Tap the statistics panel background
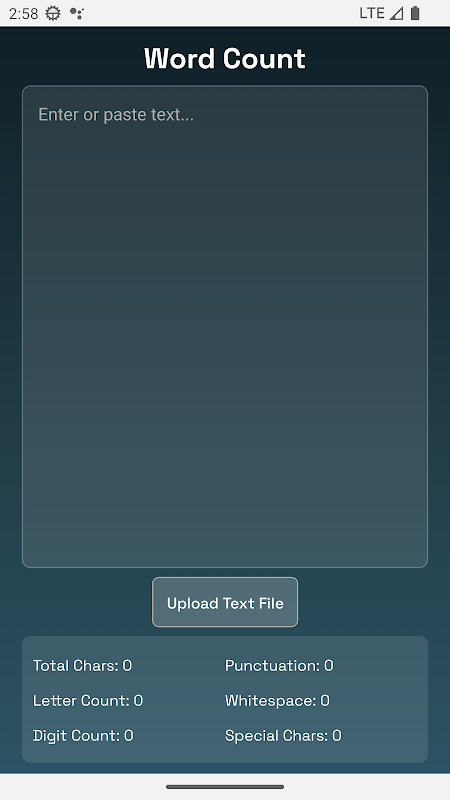 coord(224,754)
